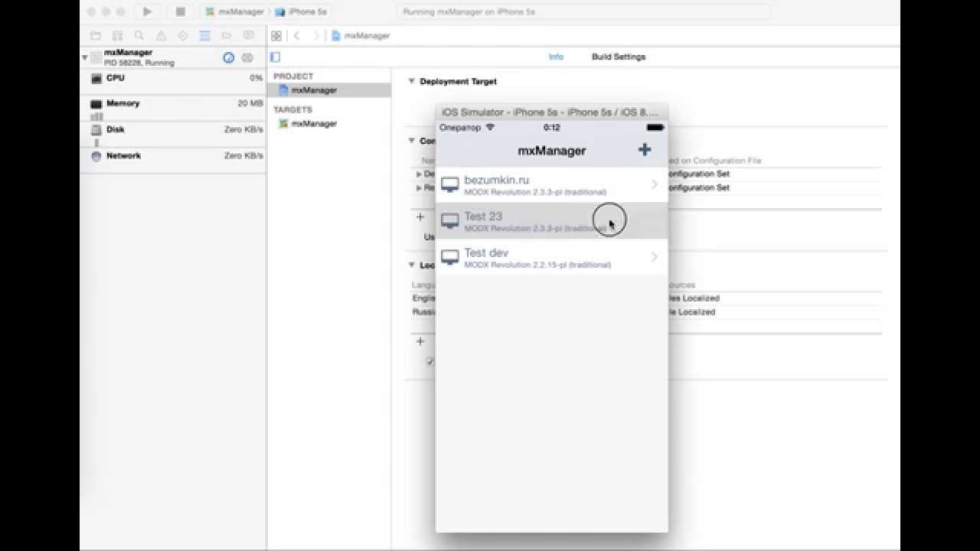980x551 pixels.
Task: Open the Find navigator magnifier icon
Action: point(139,36)
